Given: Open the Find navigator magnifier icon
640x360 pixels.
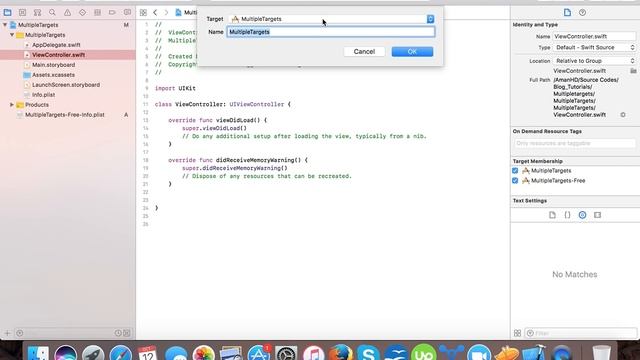Looking at the screenshot, I should click(x=52, y=13).
